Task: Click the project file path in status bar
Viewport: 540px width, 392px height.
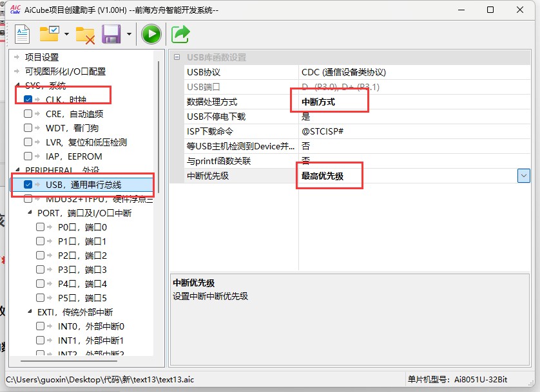Action: (100, 380)
